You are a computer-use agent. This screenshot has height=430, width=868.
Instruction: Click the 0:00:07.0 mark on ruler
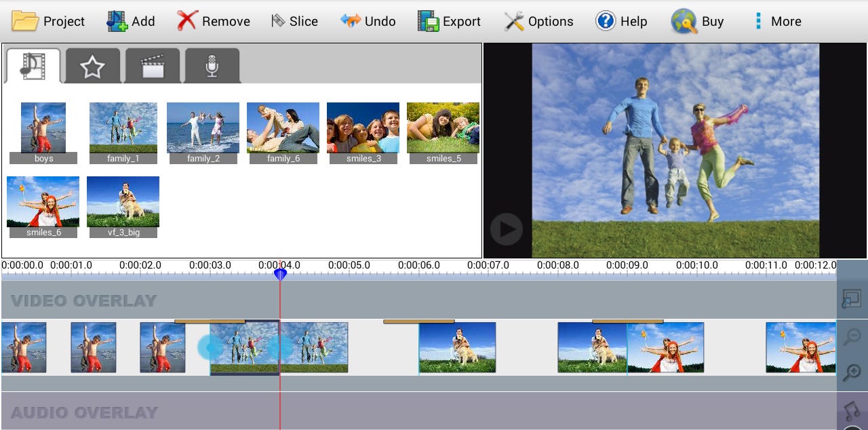pyautogui.click(x=488, y=265)
